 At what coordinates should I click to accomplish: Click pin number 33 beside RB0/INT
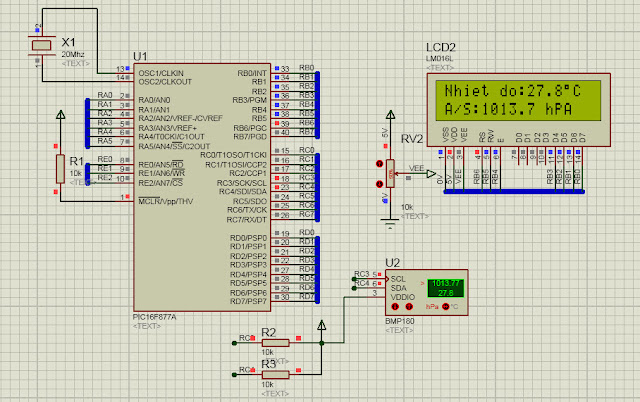[x=285, y=69]
